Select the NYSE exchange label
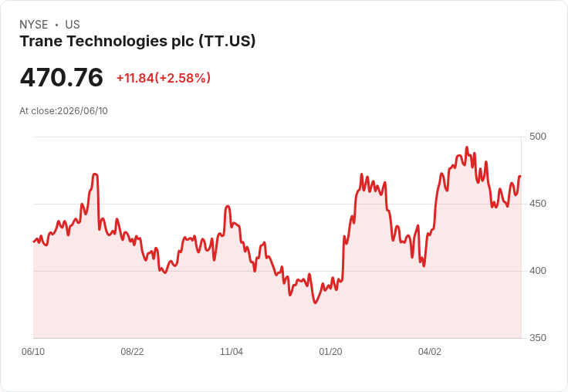Image resolution: width=568 pixels, height=392 pixels. click(34, 25)
